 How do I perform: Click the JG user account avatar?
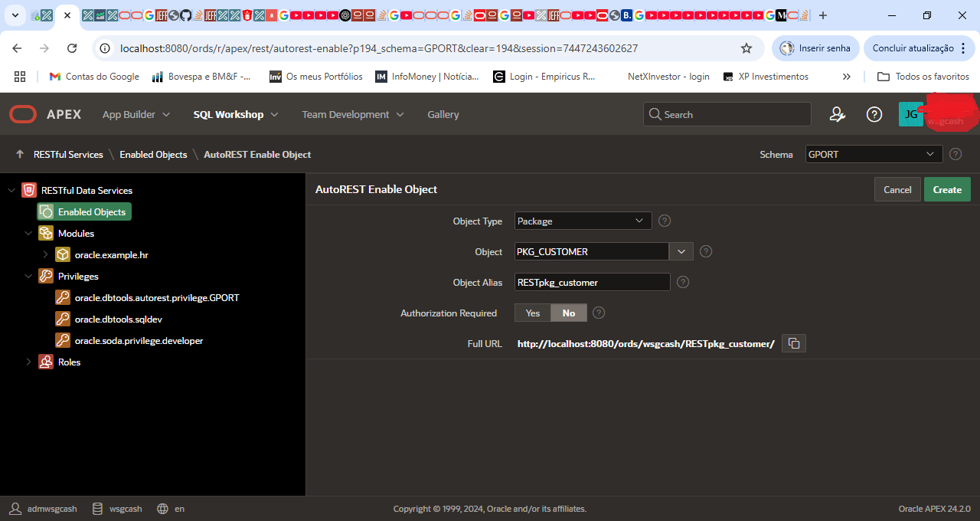coord(911,114)
